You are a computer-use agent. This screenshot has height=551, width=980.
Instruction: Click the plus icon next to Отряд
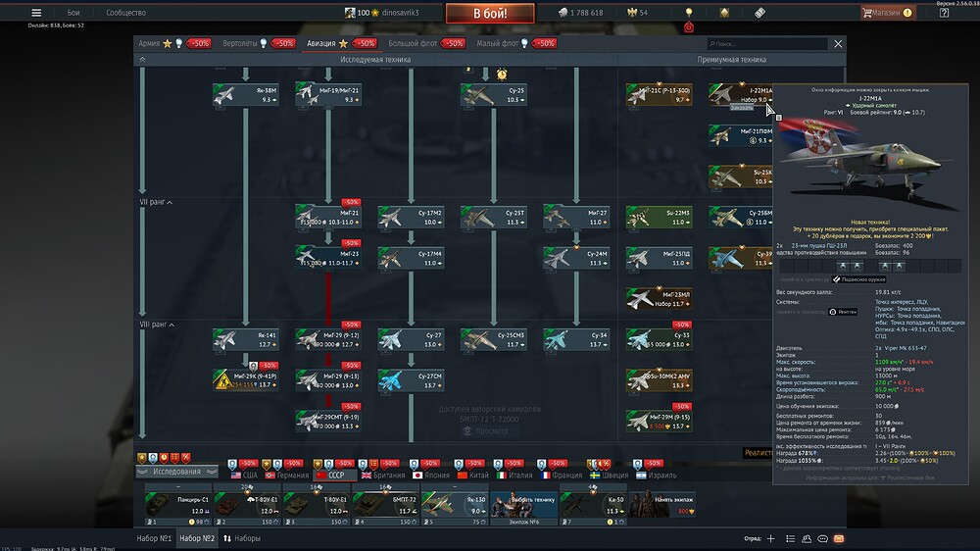click(770, 538)
